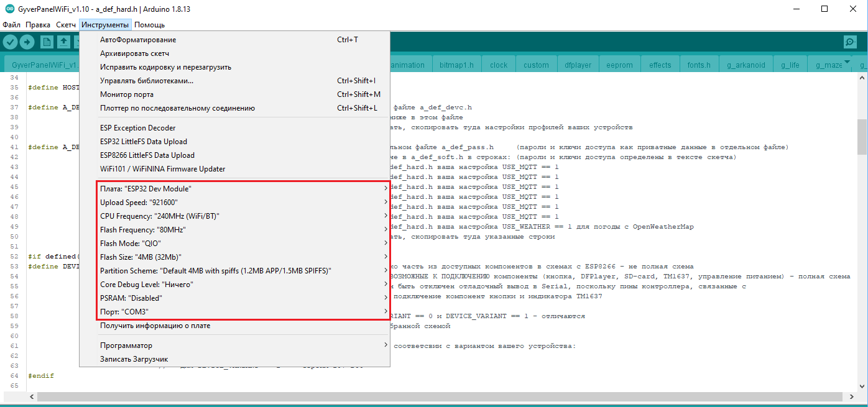Open the Правка menu
The width and height of the screenshot is (868, 407).
click(38, 25)
